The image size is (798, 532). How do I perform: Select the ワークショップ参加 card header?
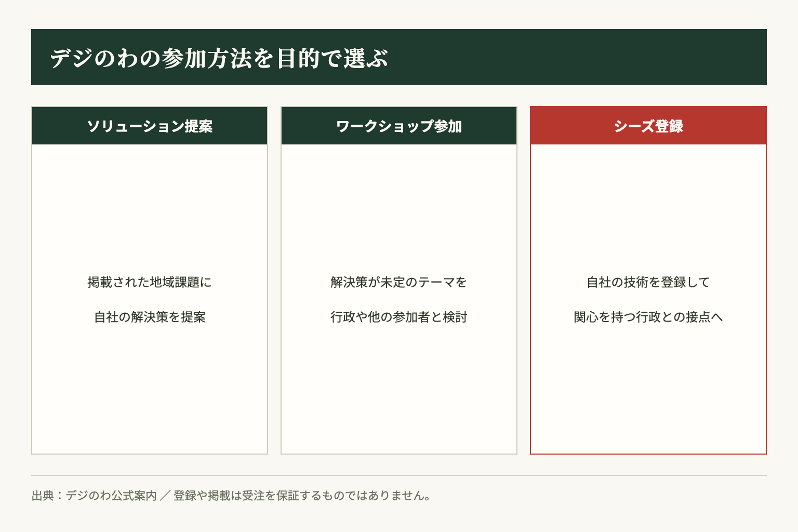(399, 126)
